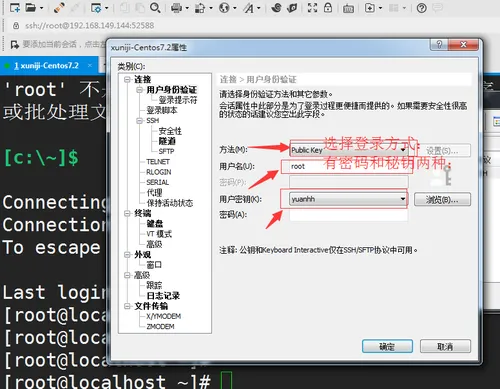The width and height of the screenshot is (500, 389).
Task: Click the 浏览(B)... browse button
Action: coord(442,199)
